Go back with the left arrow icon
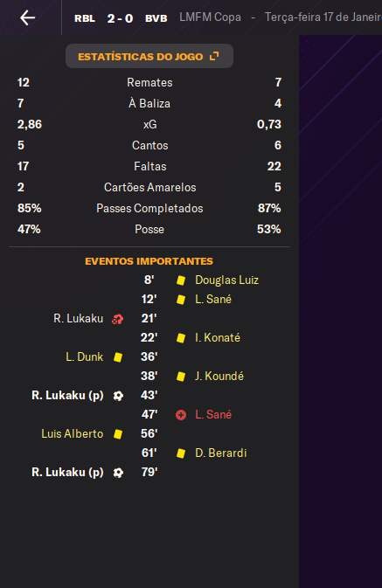Image resolution: width=382 pixels, height=588 pixels. click(x=27, y=17)
